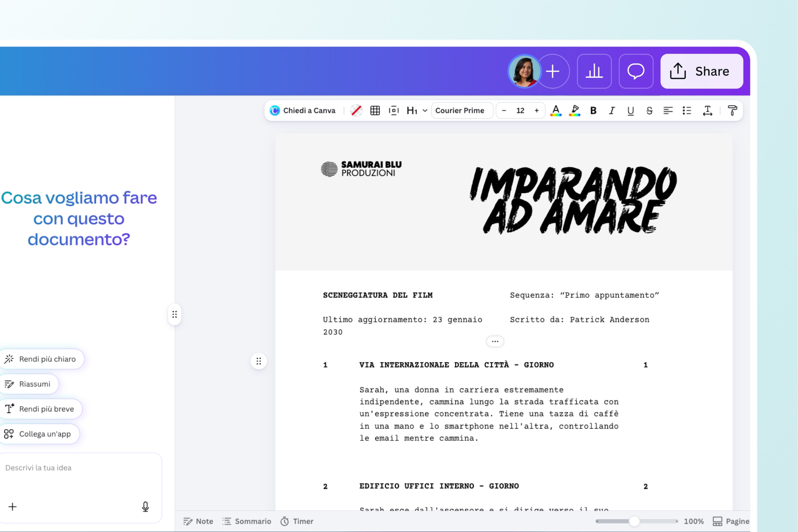Click the Chiedi a Canva assistant button

[303, 111]
